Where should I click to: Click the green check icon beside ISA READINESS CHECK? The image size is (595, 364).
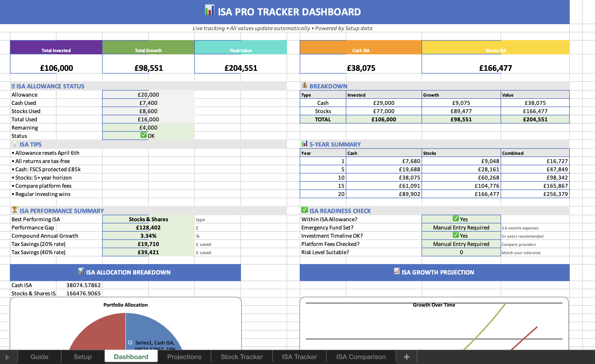pos(304,210)
